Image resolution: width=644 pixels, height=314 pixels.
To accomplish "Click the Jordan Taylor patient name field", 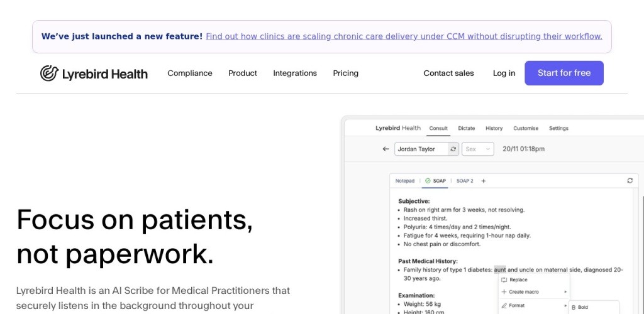I will pos(420,149).
